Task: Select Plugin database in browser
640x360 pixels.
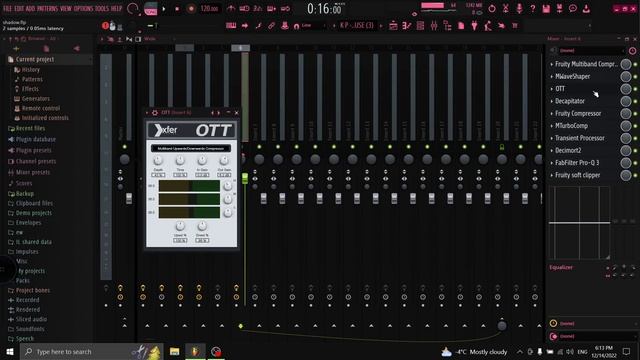Action: pos(36,140)
